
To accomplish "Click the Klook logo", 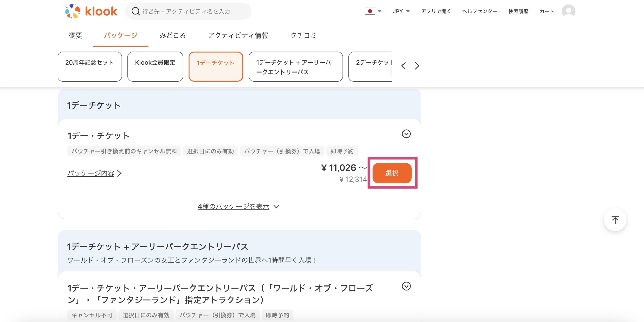I will point(91,11).
